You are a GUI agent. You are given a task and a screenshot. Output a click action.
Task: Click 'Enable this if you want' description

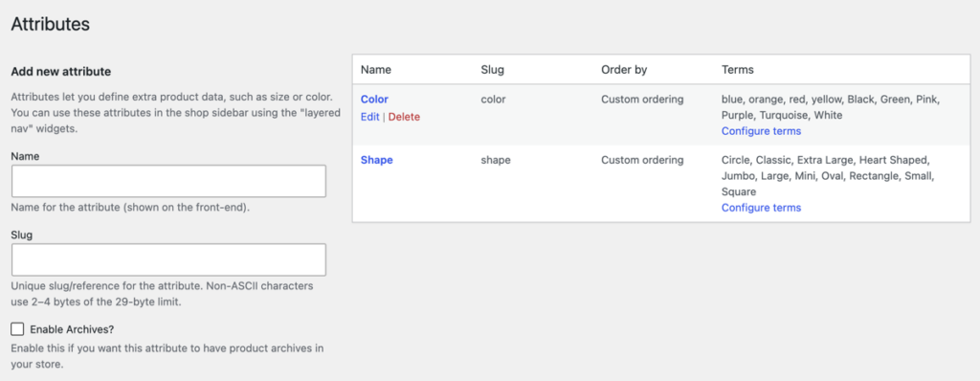coord(167,356)
